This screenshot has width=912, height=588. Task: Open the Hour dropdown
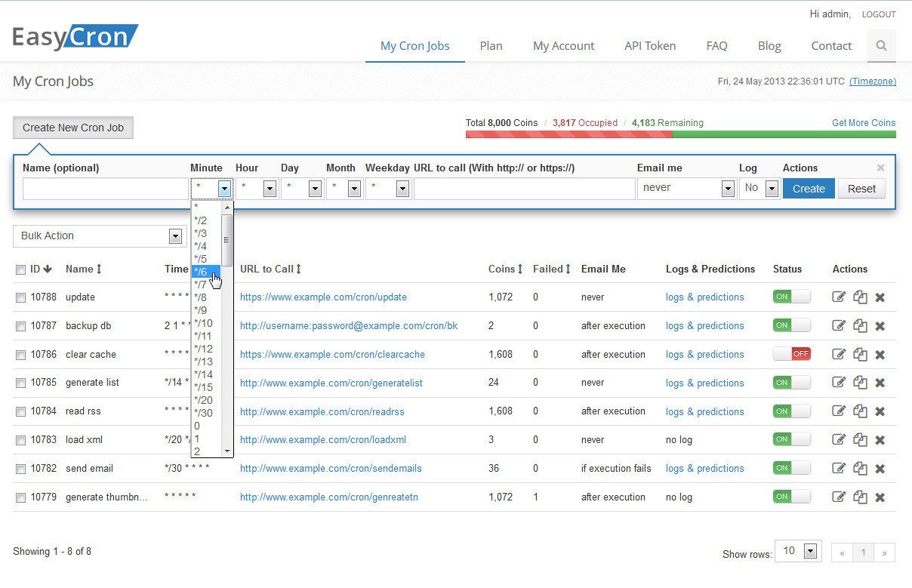[x=257, y=189]
